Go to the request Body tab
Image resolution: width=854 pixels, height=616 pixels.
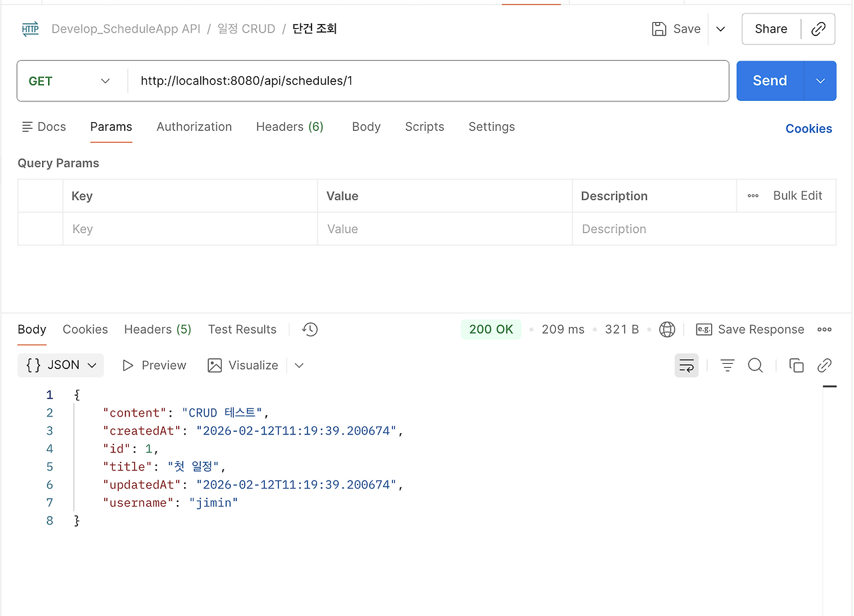(x=366, y=127)
